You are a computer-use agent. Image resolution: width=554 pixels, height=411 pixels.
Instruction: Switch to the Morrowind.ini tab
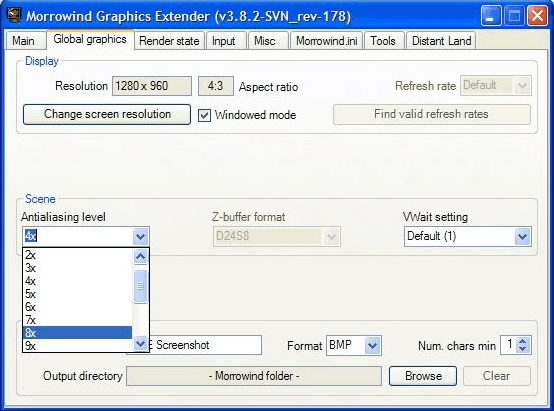[x=326, y=41]
